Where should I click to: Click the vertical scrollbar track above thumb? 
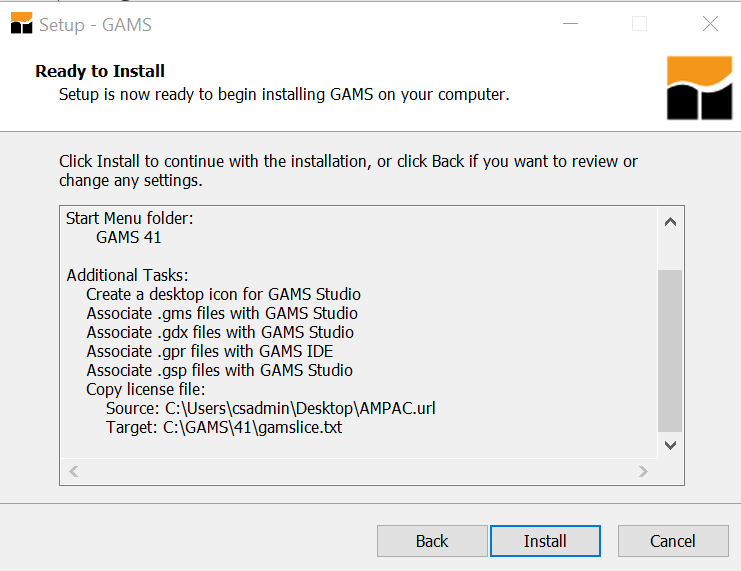point(670,252)
